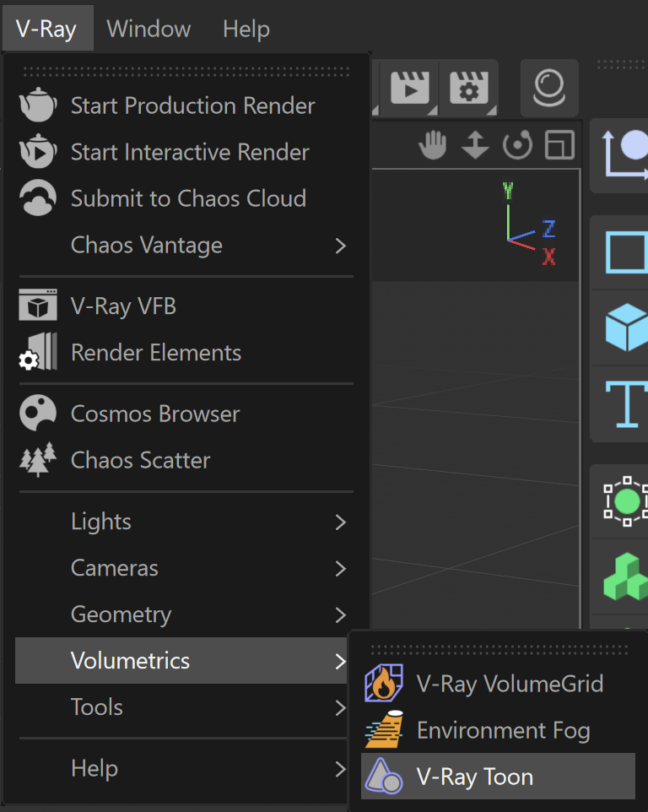Open the Help menu in menu bar
The height and width of the screenshot is (812, 648).
[x=246, y=29]
